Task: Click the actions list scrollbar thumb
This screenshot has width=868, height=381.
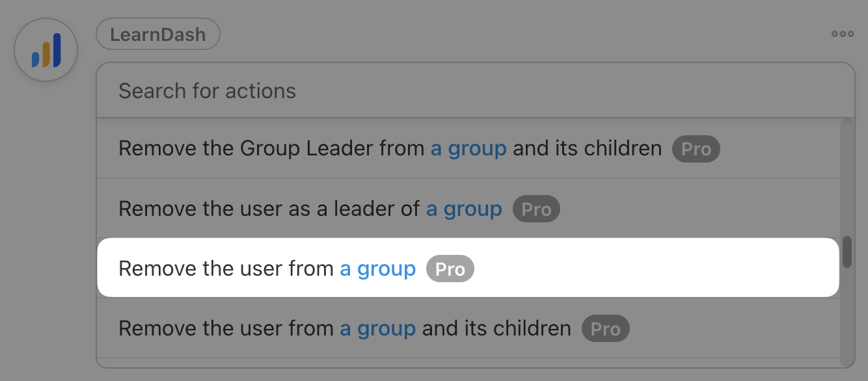Action: tap(847, 252)
